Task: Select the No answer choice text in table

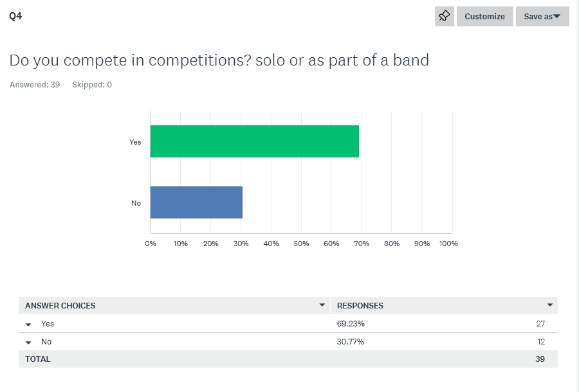Action: tap(46, 342)
